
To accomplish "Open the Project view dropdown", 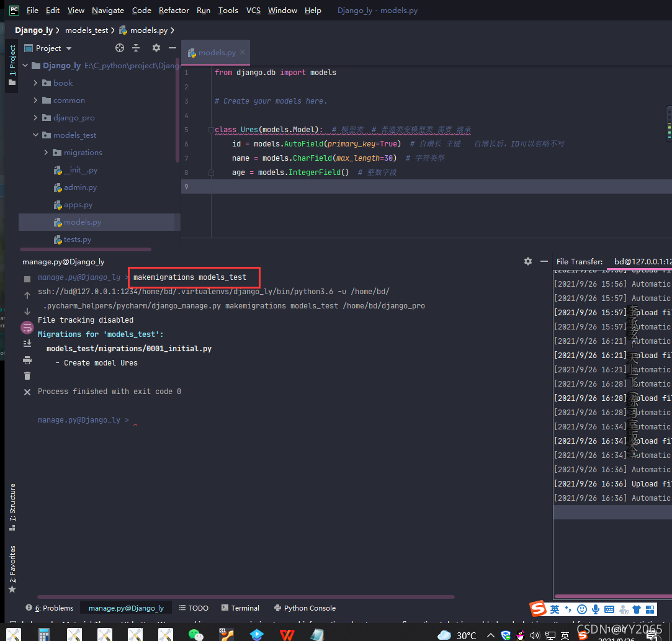I will coord(69,48).
